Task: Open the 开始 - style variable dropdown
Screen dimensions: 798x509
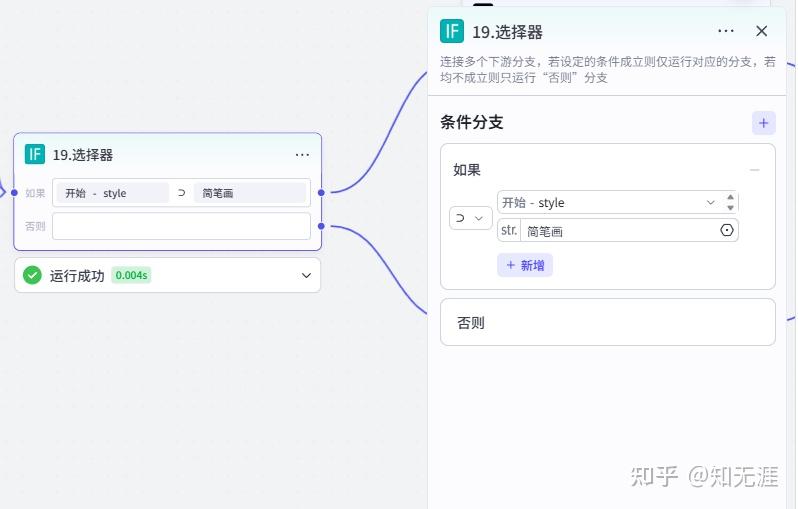Action: [609, 203]
